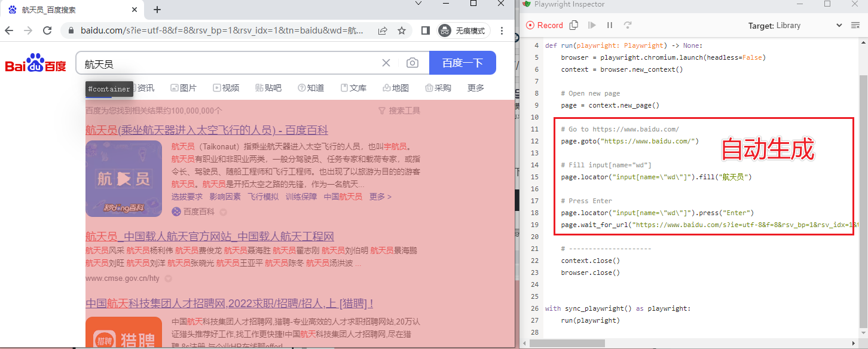Go back with Chrome's back arrow
The height and width of the screenshot is (349, 868).
(9, 30)
